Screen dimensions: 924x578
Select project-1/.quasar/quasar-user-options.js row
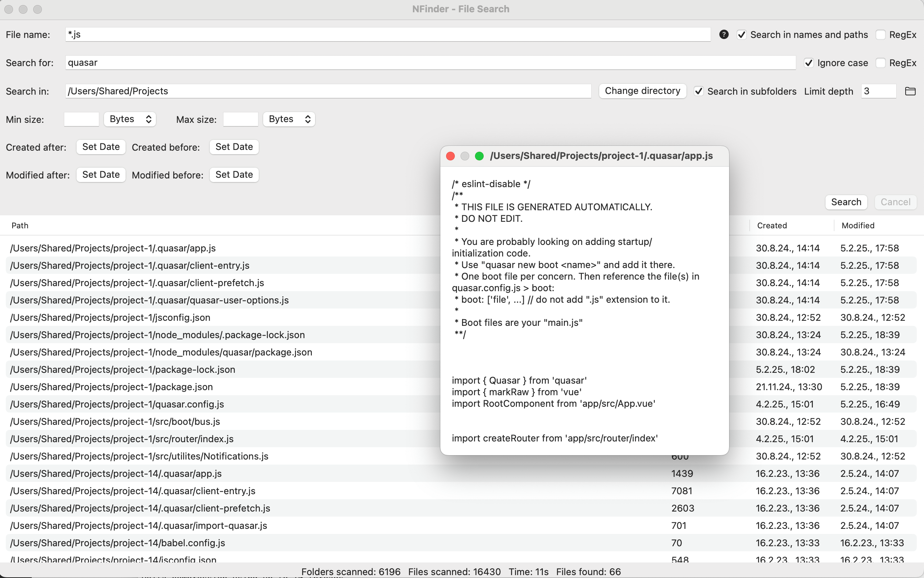[461, 300]
